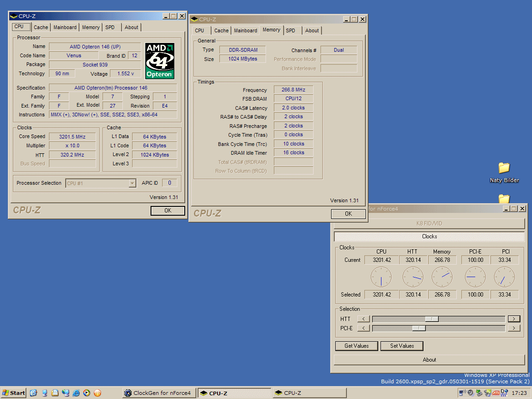This screenshot has height=399, width=532.
Task: Click the Core Speed 3201.5 MHz value
Action: 72,137
